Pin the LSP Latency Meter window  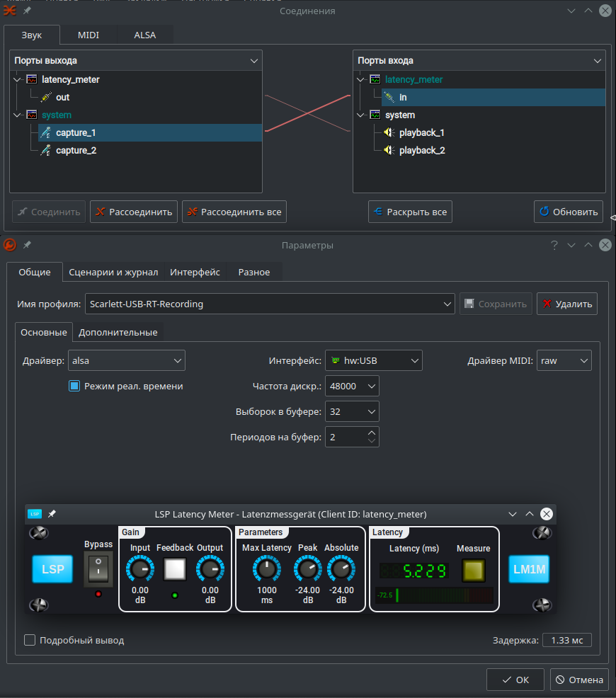pyautogui.click(x=52, y=514)
